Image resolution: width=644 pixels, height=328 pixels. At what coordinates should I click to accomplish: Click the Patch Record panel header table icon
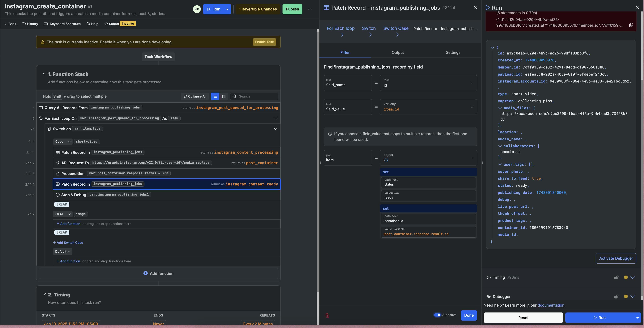click(x=326, y=7)
